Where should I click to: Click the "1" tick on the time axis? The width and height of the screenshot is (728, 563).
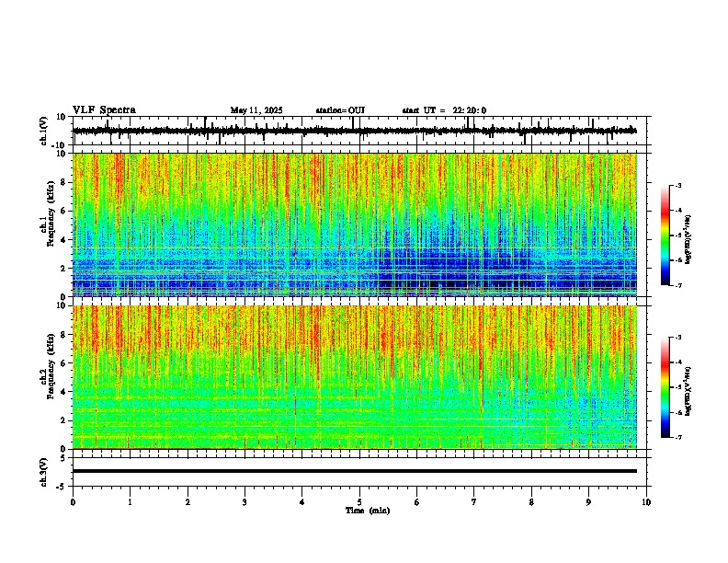[x=130, y=502]
